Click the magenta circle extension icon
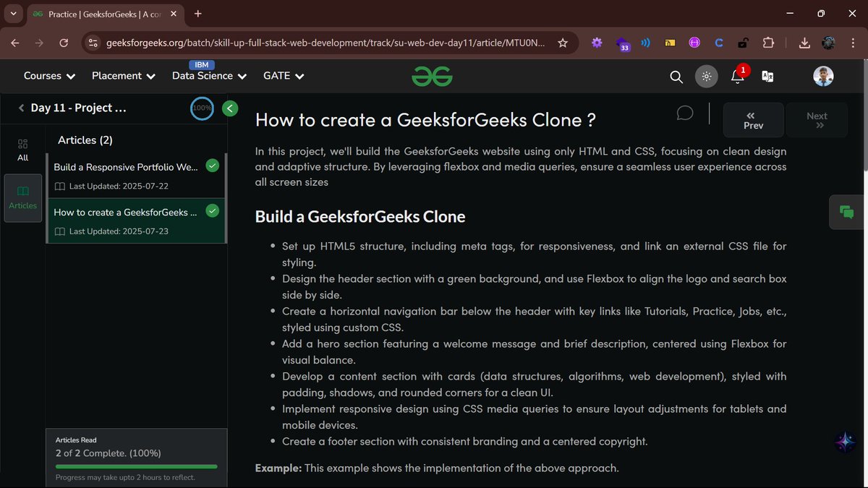Viewport: 868px width, 488px height. 694,43
